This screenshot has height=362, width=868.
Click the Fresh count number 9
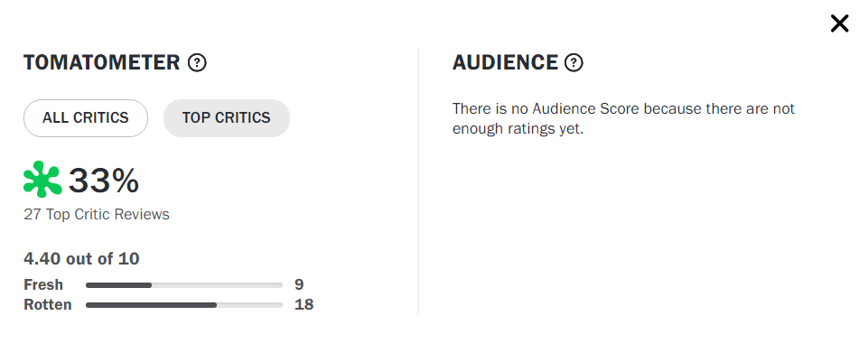point(299,285)
